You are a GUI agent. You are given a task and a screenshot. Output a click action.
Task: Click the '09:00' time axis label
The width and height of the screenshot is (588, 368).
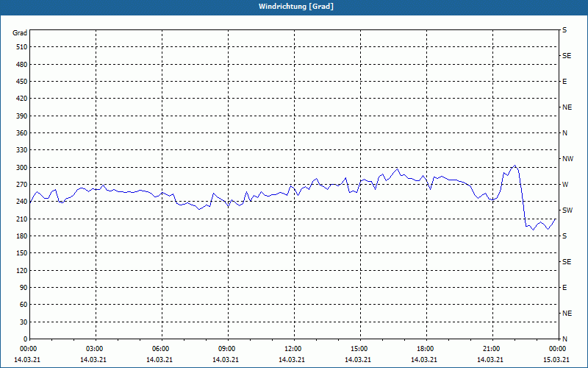228,349
